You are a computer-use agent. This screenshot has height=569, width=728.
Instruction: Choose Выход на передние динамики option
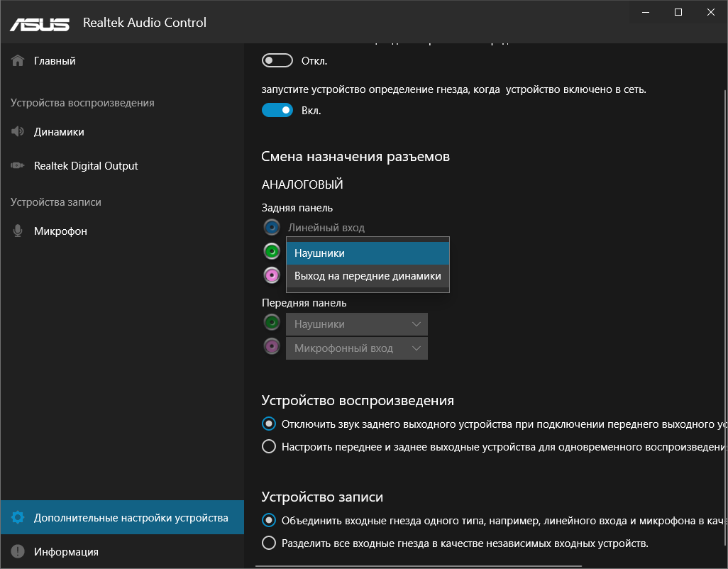point(368,276)
